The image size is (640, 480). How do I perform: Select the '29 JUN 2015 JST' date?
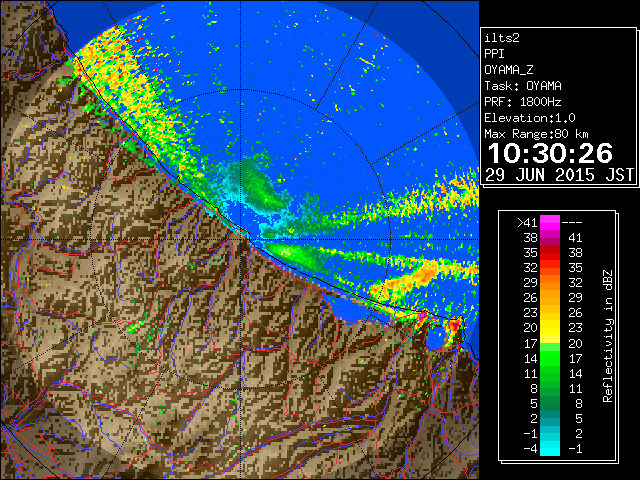pyautogui.click(x=559, y=175)
